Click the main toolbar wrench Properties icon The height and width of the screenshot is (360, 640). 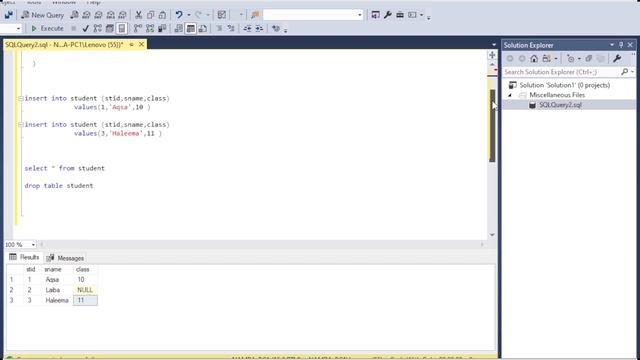point(388,15)
